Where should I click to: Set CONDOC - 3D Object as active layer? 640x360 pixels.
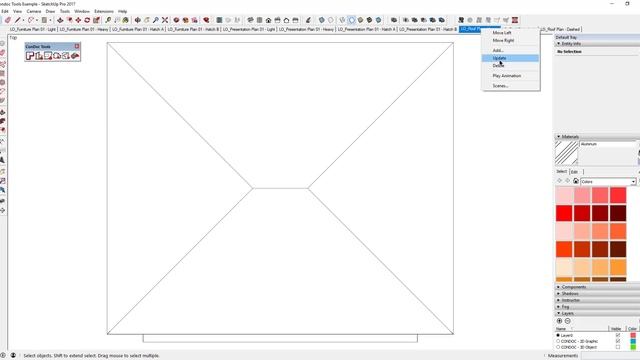click(558, 347)
